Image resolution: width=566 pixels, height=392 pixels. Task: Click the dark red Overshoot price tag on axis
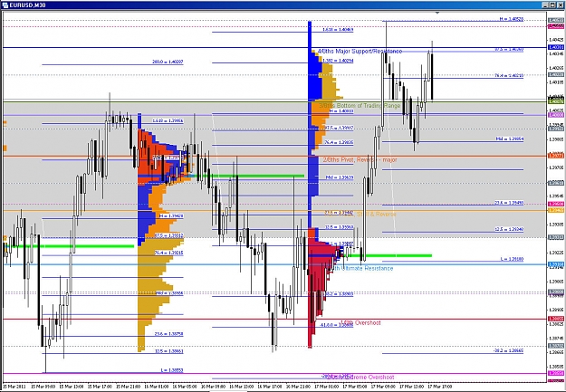(x=556, y=319)
